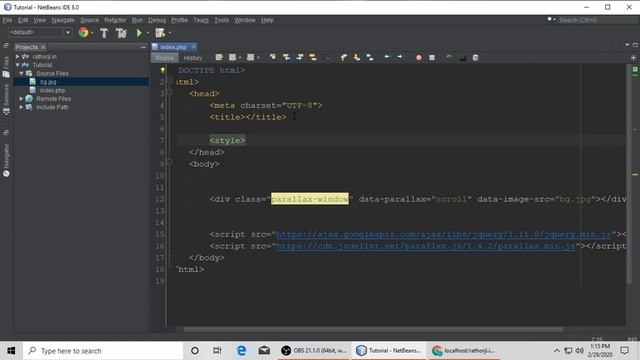
Task: Toggle Highlight Search icon in editor toolbar
Action: [313, 58]
